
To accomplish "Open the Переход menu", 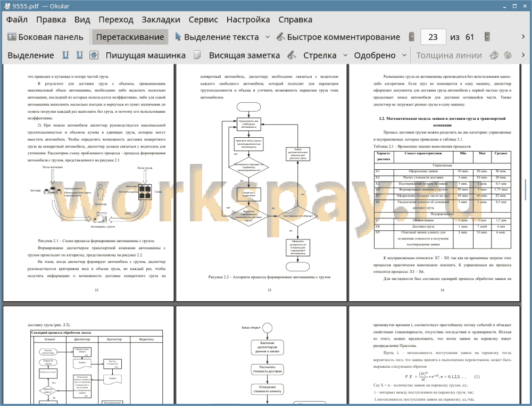I will (115, 20).
